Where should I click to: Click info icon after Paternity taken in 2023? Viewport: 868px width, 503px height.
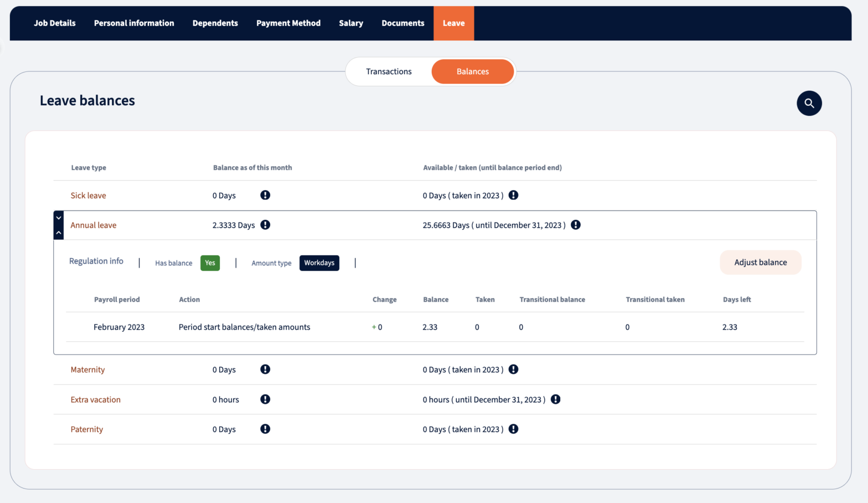(x=513, y=429)
